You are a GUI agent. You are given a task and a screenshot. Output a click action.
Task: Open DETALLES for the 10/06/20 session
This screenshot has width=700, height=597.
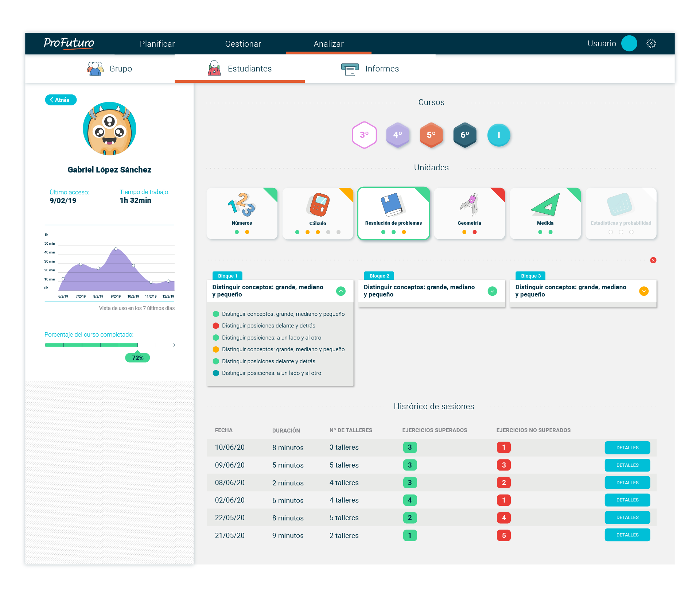click(627, 447)
